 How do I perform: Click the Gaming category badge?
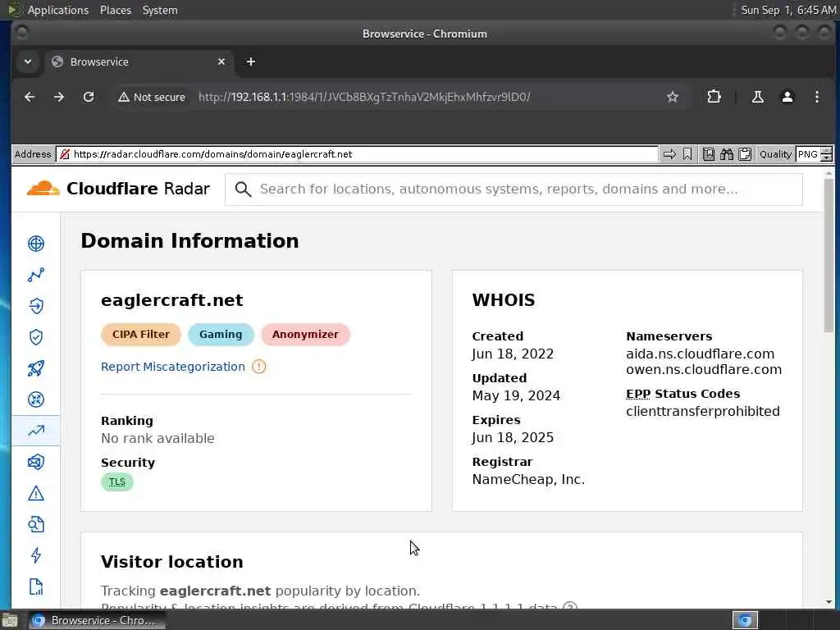tap(221, 335)
